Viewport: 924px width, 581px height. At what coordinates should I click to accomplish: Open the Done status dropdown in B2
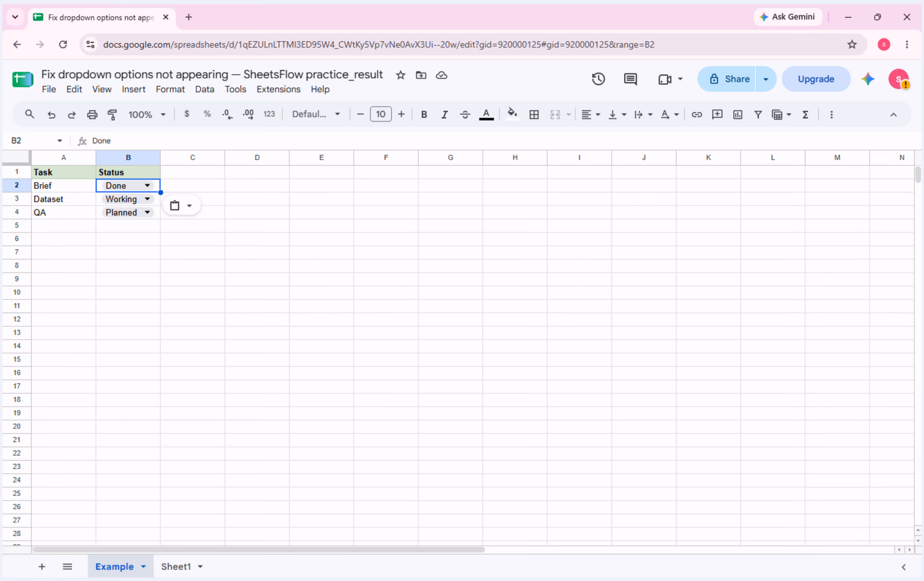coord(147,185)
